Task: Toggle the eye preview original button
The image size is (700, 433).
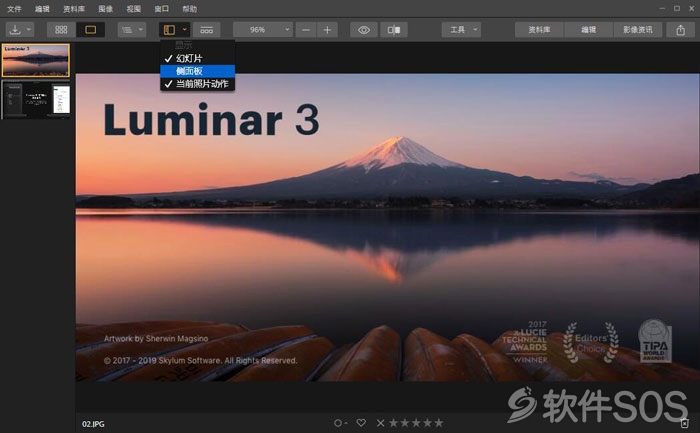Action: coord(364,30)
